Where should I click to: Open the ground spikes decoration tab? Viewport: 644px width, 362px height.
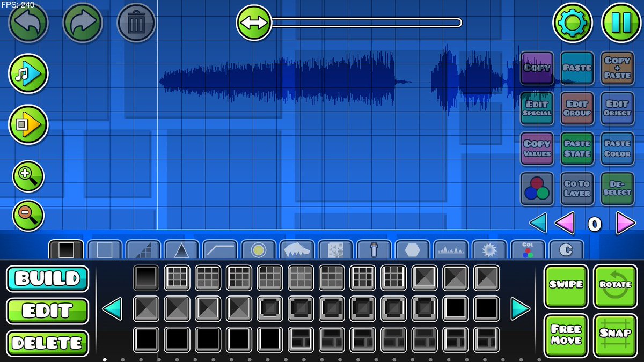(451, 250)
